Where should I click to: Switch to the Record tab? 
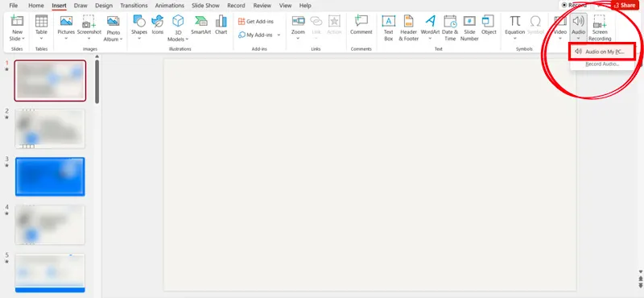[x=236, y=6]
